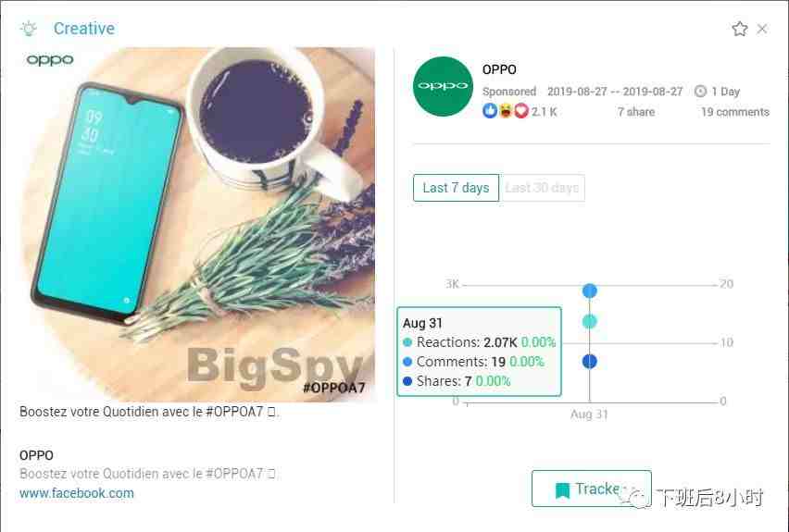789x532 pixels.
Task: Select the Last 7 days tab
Action: (456, 188)
